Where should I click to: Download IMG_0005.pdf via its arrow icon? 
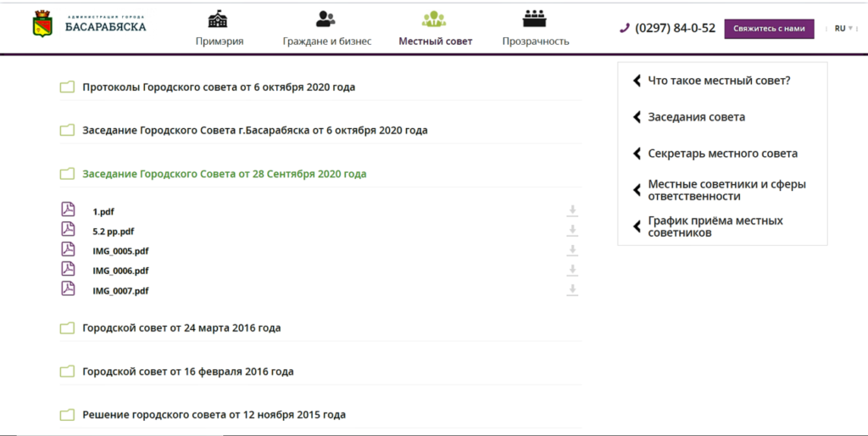coord(572,250)
